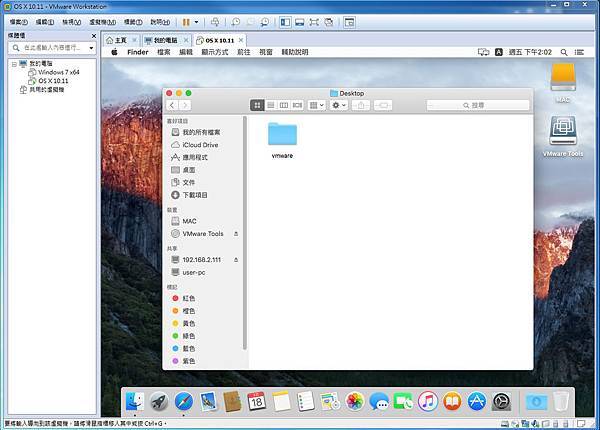
Task: Open library search field dropdown arrow
Action: coord(91,48)
